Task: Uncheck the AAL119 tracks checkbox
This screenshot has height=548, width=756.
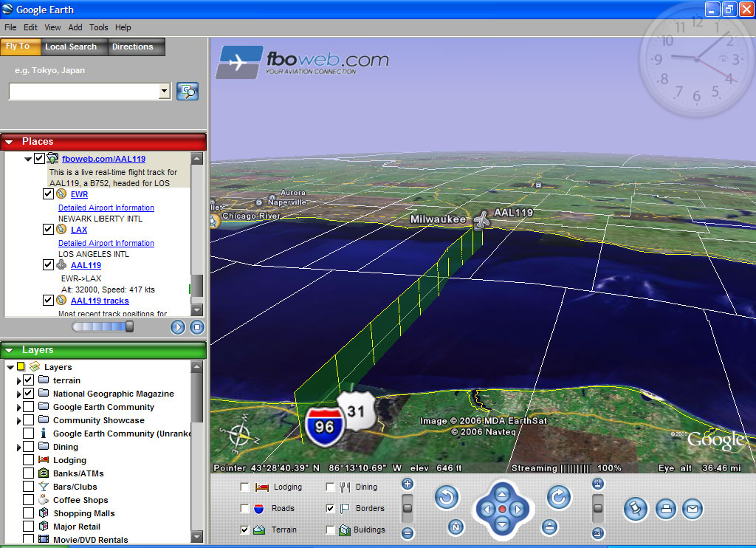Action: 48,300
